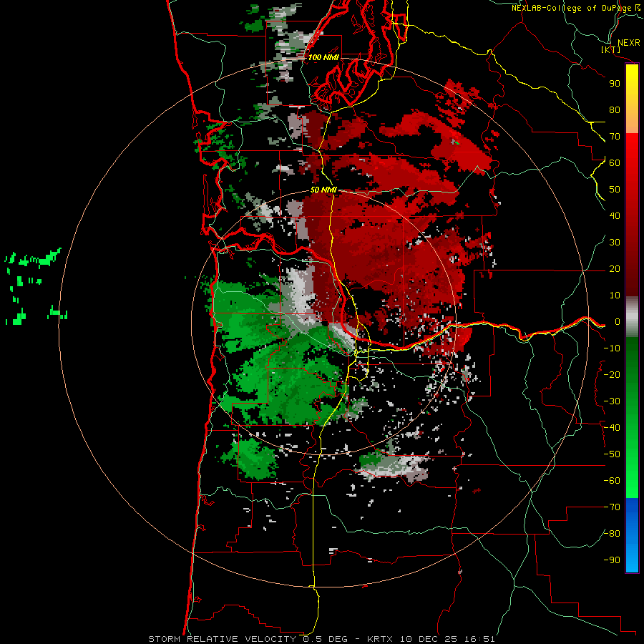Viewport: 644px width, 644px height.
Task: Click the 50 value on the velocity scale
Action: 615,190
